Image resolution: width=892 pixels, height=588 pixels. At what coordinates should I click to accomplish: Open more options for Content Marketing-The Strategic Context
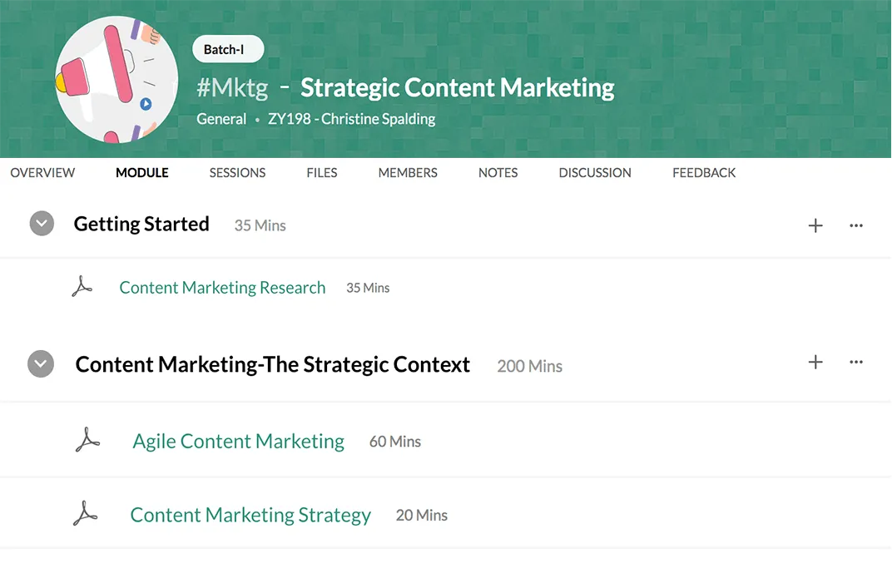pyautogui.click(x=856, y=363)
